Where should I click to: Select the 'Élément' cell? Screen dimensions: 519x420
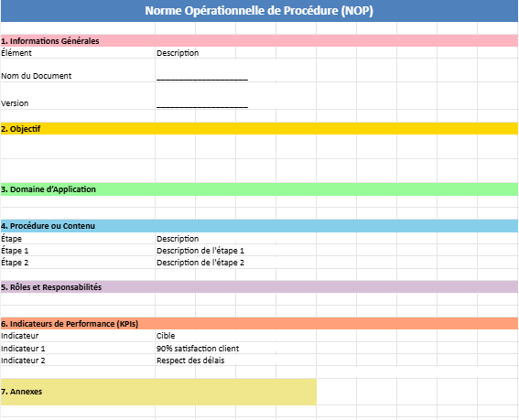point(78,53)
